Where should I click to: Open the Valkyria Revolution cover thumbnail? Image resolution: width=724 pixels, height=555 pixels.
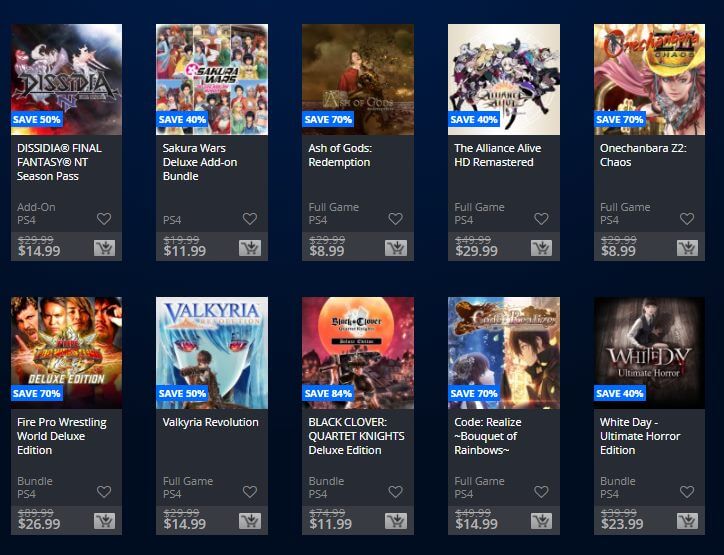[212, 353]
